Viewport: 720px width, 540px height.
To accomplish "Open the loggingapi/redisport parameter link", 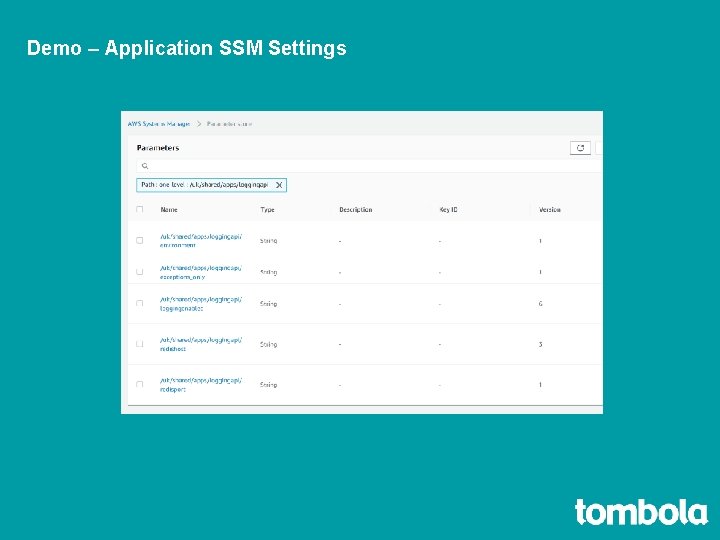I will (x=201, y=385).
